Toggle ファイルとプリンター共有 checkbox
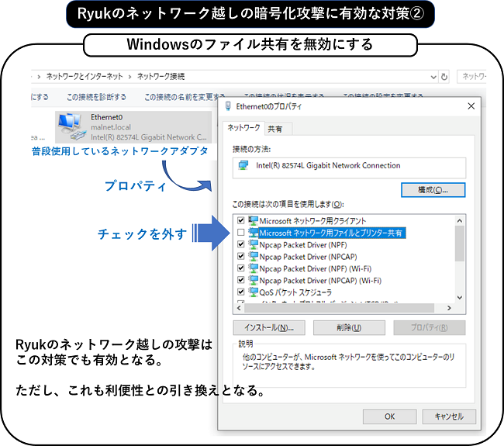Screen dimensions: 504x446 click(240, 232)
